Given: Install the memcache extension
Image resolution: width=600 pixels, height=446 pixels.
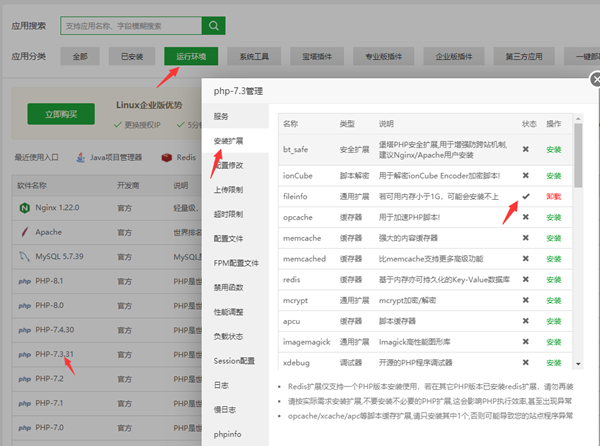Looking at the screenshot, I should [x=554, y=238].
